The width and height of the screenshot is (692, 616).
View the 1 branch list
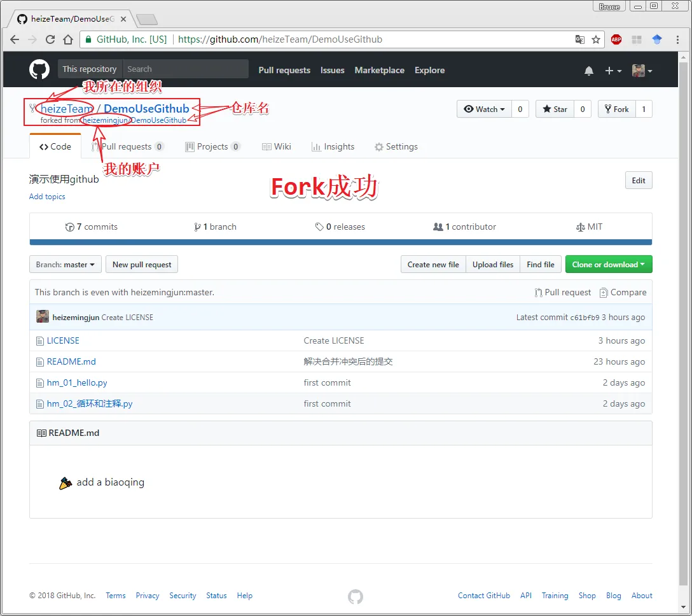(216, 227)
